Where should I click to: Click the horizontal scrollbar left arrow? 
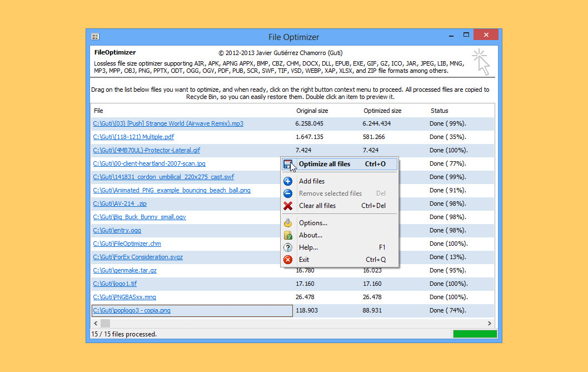(x=96, y=323)
